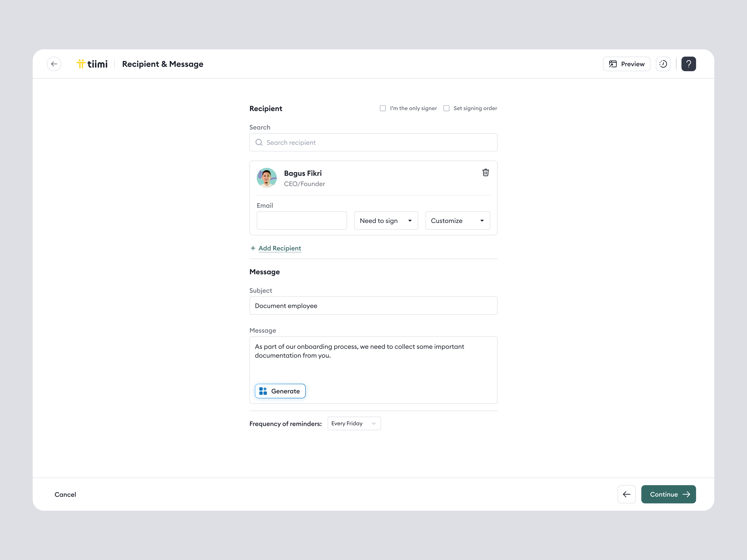Select the Recipient & Message header
The height and width of the screenshot is (560, 747).
pyautogui.click(x=162, y=64)
